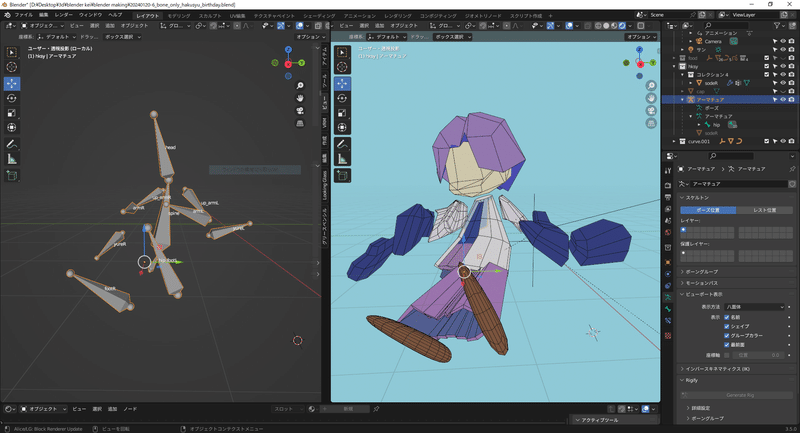Open the ボックス選択 dropdown in left viewport
This screenshot has height=433, width=800.
tap(122, 37)
